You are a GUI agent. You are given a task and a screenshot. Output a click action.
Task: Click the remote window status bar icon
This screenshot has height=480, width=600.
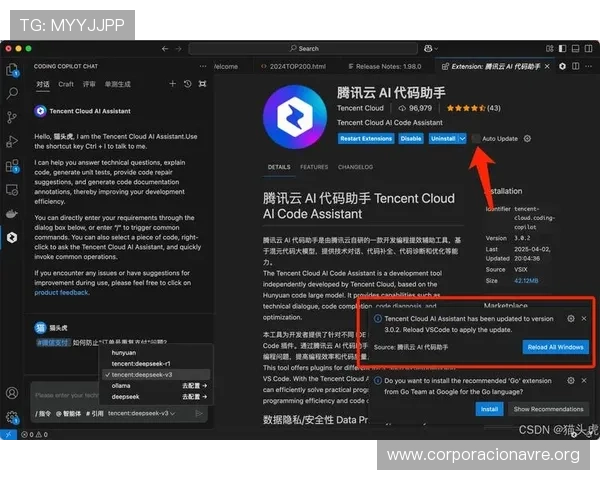(8, 434)
